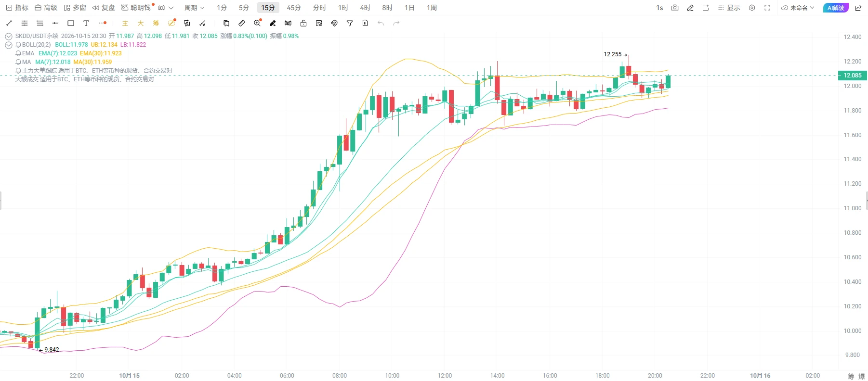The height and width of the screenshot is (381, 868).
Task: Collapse the BOLL indicator list
Action: coord(9,45)
